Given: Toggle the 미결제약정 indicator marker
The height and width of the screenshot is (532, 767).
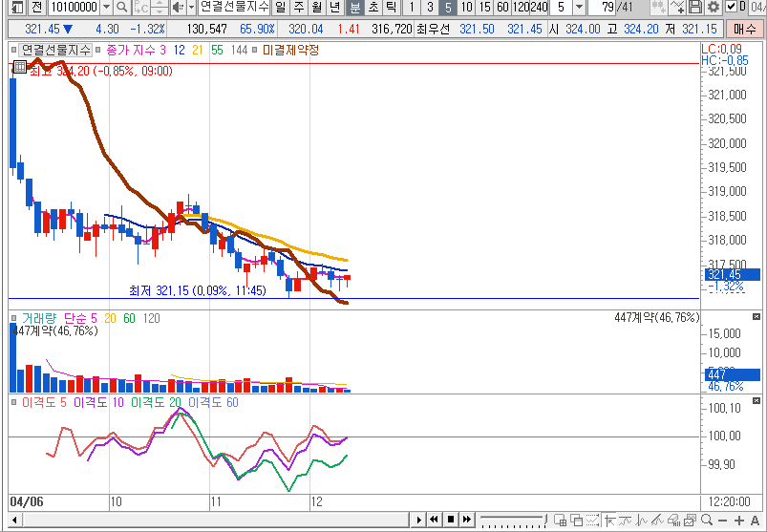Looking at the screenshot, I should click(255, 49).
